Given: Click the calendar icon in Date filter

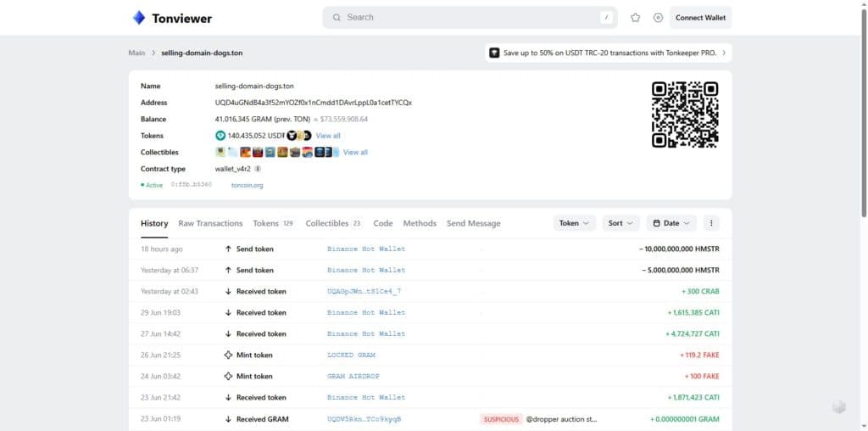Looking at the screenshot, I should 657,223.
